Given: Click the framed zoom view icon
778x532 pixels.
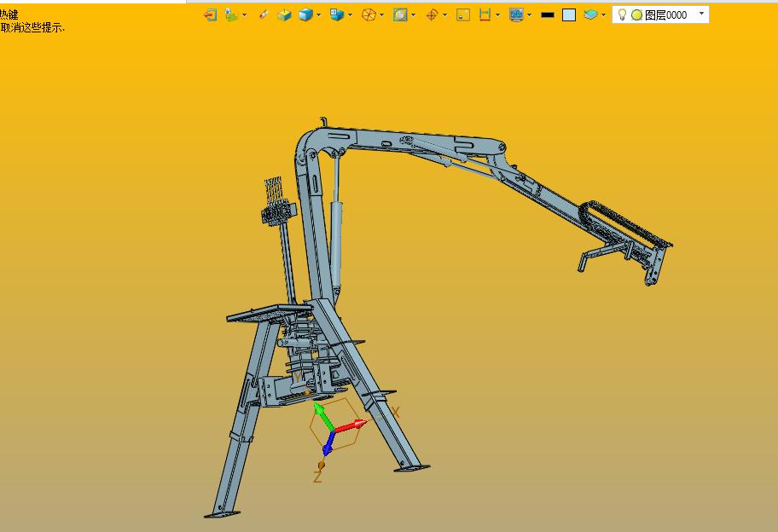Looking at the screenshot, I should tap(400, 15).
